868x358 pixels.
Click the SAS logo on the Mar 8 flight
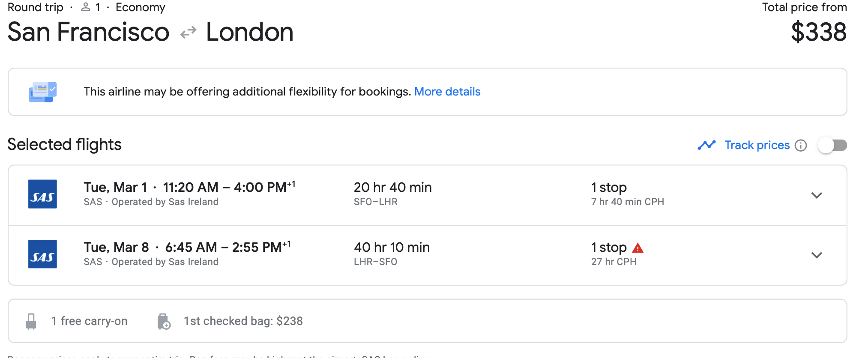click(x=42, y=254)
